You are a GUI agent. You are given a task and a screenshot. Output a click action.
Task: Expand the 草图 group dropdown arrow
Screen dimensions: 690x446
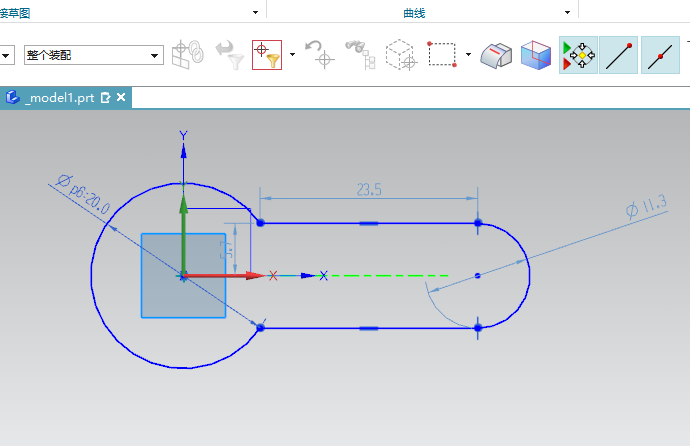click(x=255, y=12)
